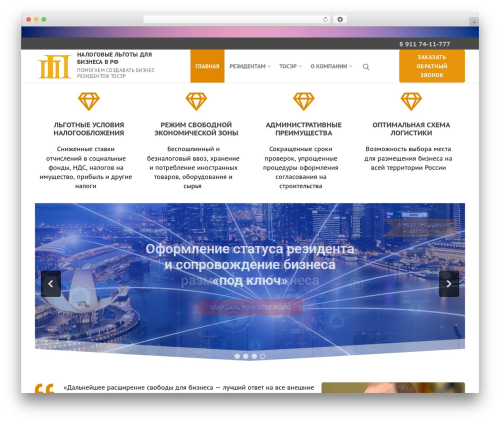Click the Налоговые льготы для бизнеса в РФ title

tap(114, 58)
